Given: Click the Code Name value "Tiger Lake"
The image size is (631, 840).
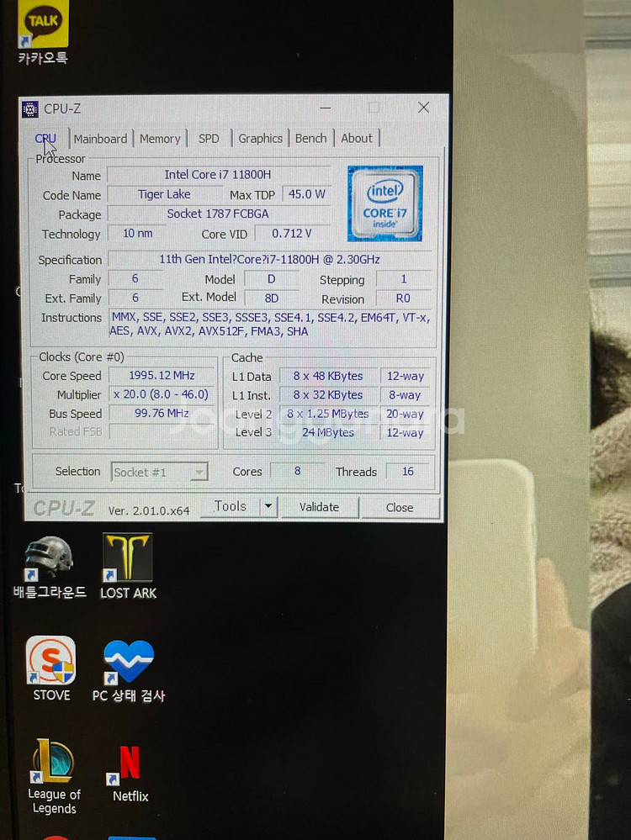Looking at the screenshot, I should click(x=165, y=194).
